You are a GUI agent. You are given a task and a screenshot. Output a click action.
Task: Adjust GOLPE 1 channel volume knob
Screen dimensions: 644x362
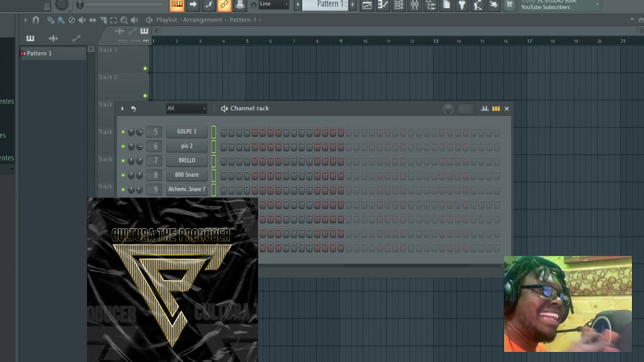click(x=139, y=132)
